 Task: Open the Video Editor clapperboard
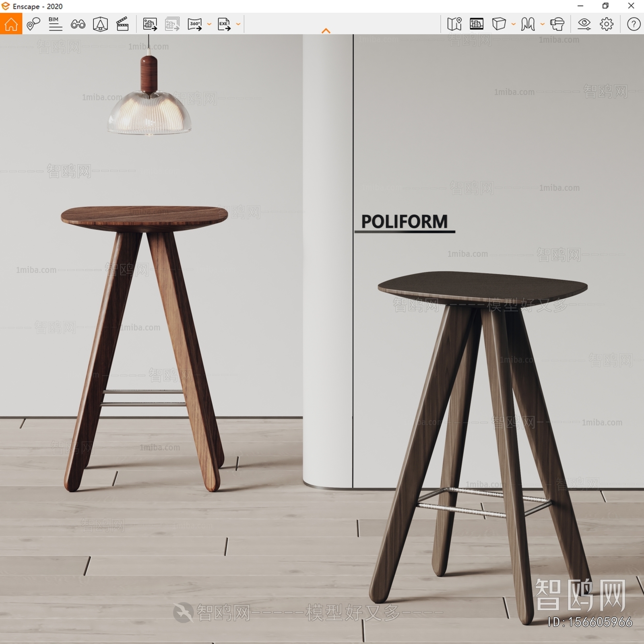[x=122, y=24]
